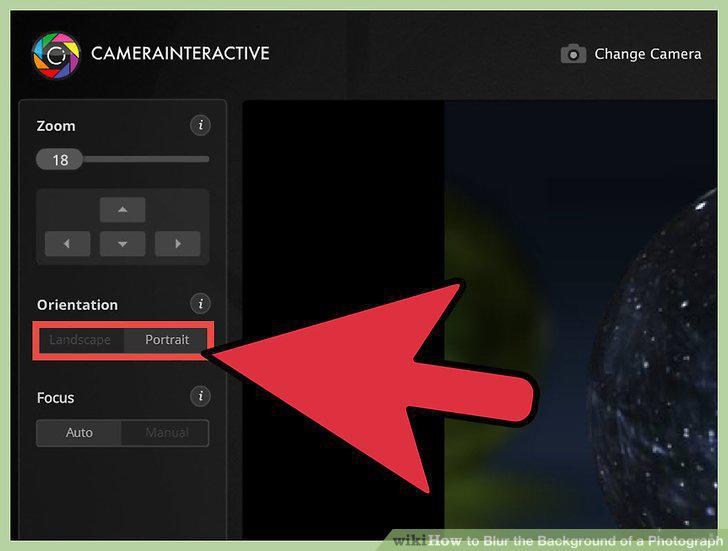Switch orientation to Portrait

tap(166, 340)
